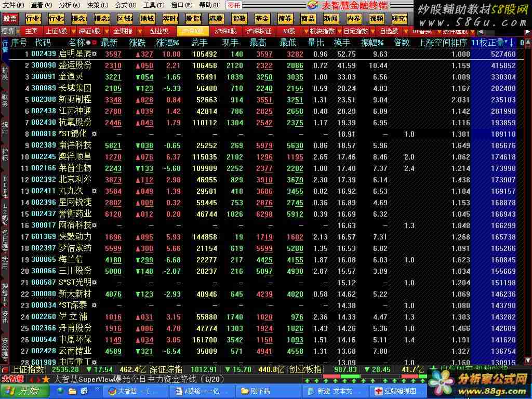Click the star icon in news ticker
The width and height of the screenshot is (532, 399).
pyautogui.click(x=46, y=379)
